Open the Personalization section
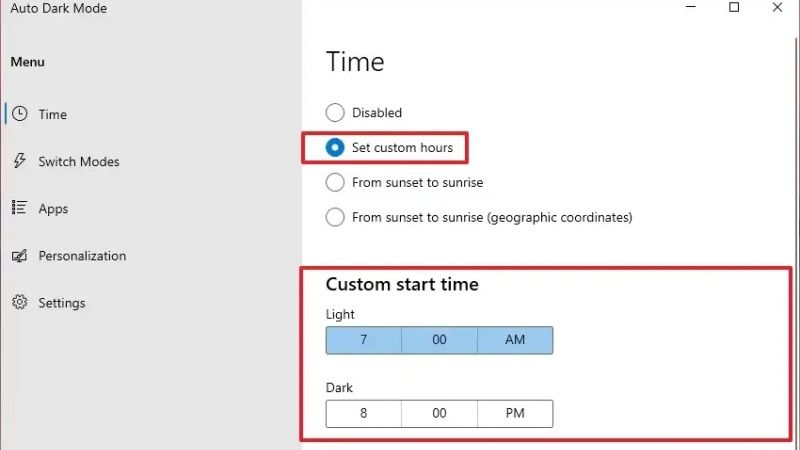Image resolution: width=800 pixels, height=450 pixels. [x=82, y=256]
